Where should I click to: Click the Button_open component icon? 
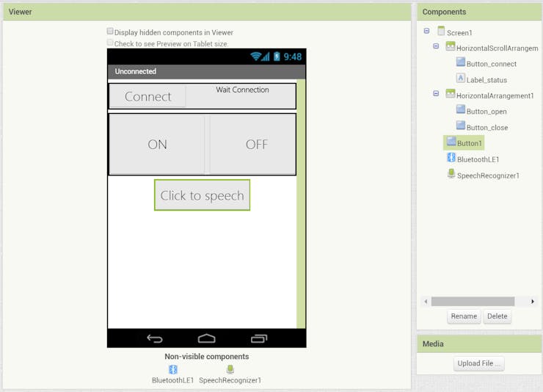[x=461, y=109]
